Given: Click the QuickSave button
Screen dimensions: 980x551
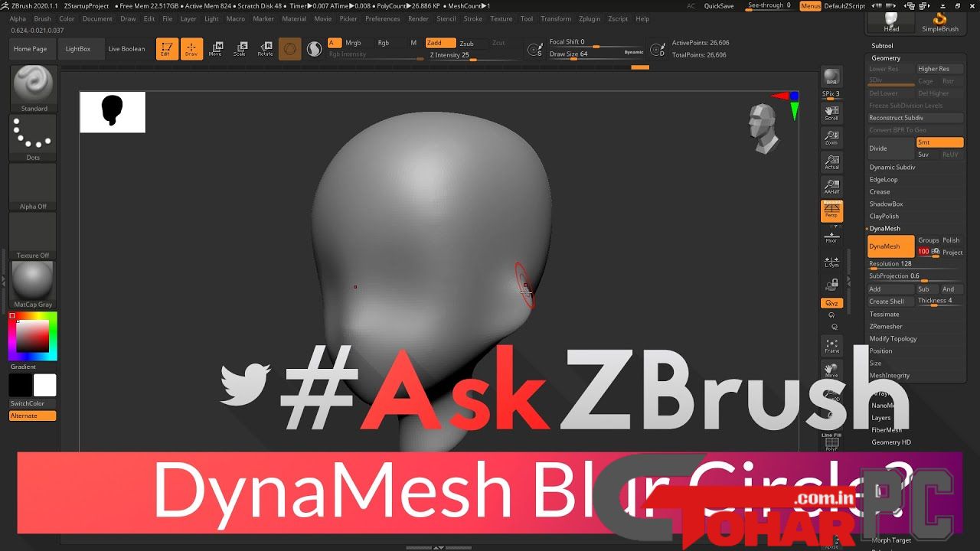Looking at the screenshot, I should [719, 6].
